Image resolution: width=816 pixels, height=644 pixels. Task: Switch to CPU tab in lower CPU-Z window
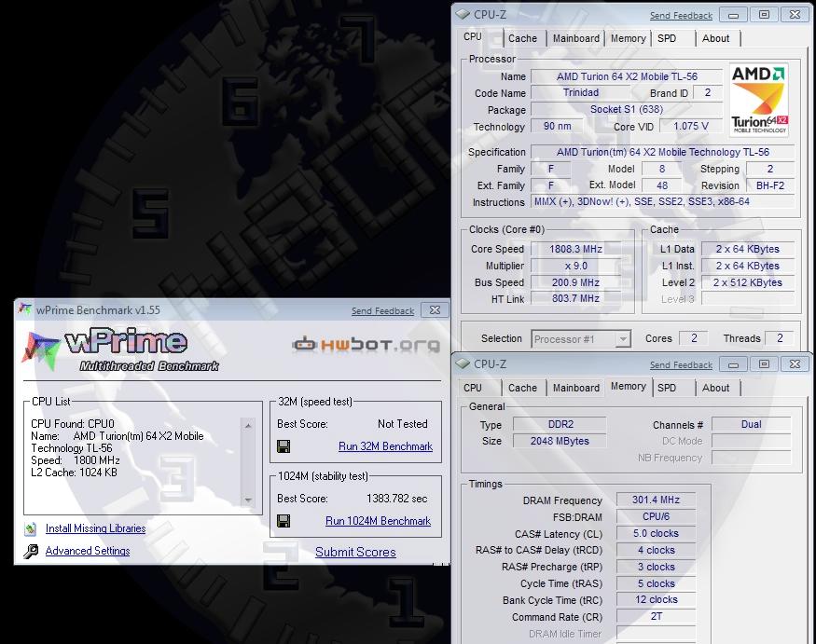473,388
